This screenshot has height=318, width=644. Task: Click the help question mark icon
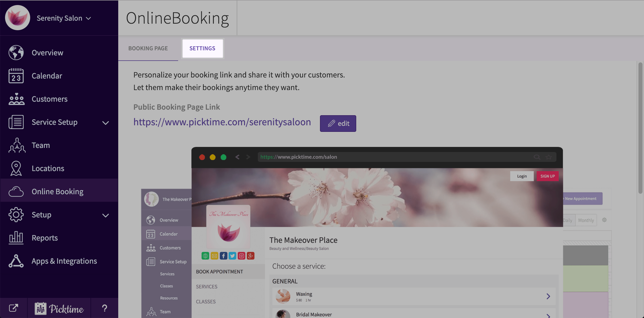click(104, 308)
